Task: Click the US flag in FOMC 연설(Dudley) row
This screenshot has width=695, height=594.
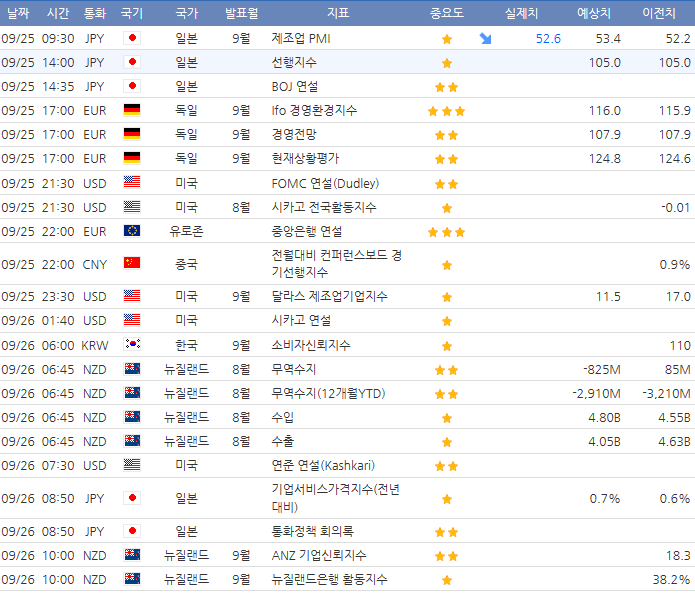Action: pos(132,182)
